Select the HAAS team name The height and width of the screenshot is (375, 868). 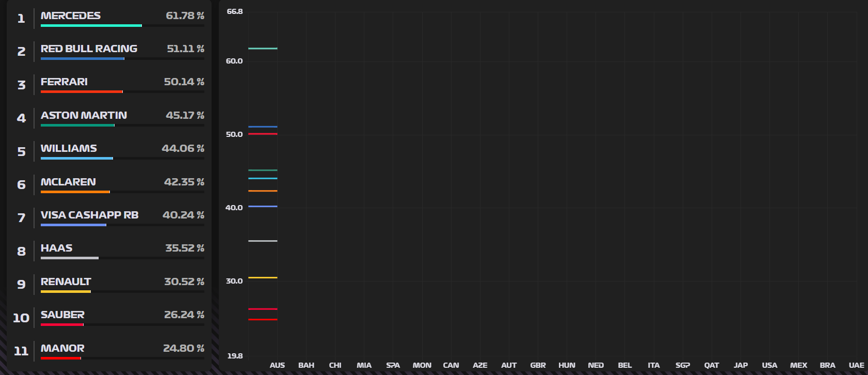tap(56, 248)
